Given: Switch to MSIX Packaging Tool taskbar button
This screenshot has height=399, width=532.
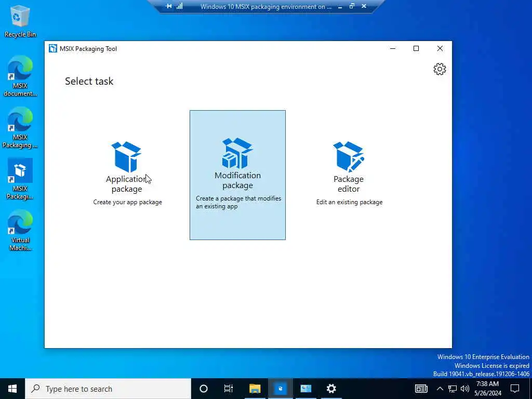Looking at the screenshot, I should (280, 389).
